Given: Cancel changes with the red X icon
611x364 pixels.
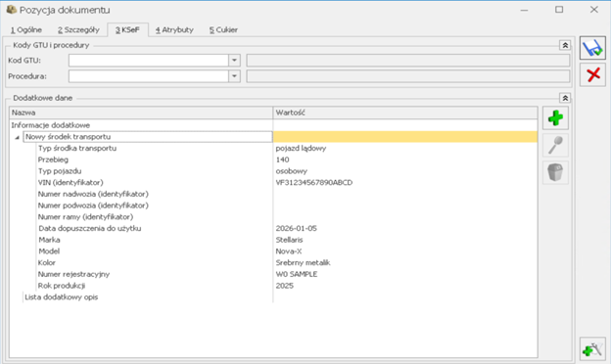Looking at the screenshot, I should (x=592, y=74).
